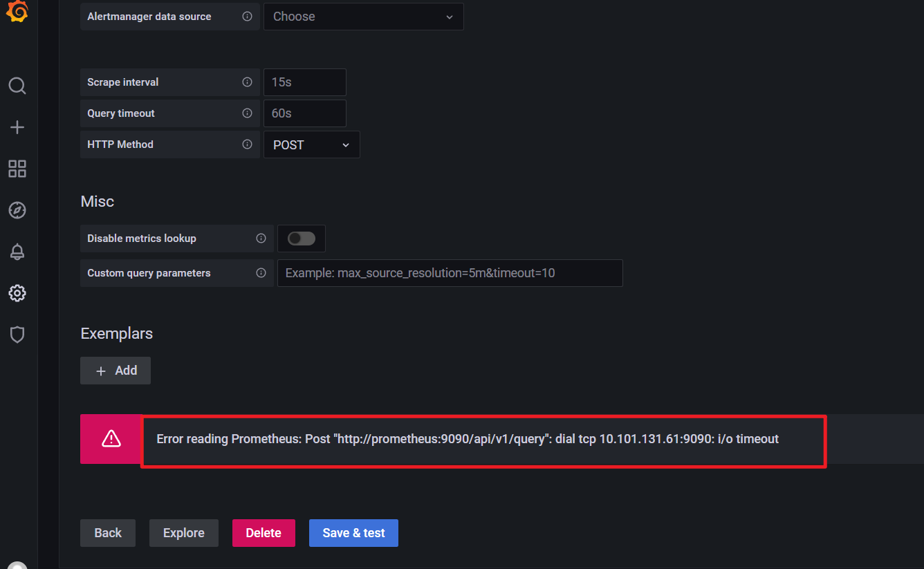Image resolution: width=924 pixels, height=569 pixels.
Task: Click the Save & test button
Action: pos(353,533)
